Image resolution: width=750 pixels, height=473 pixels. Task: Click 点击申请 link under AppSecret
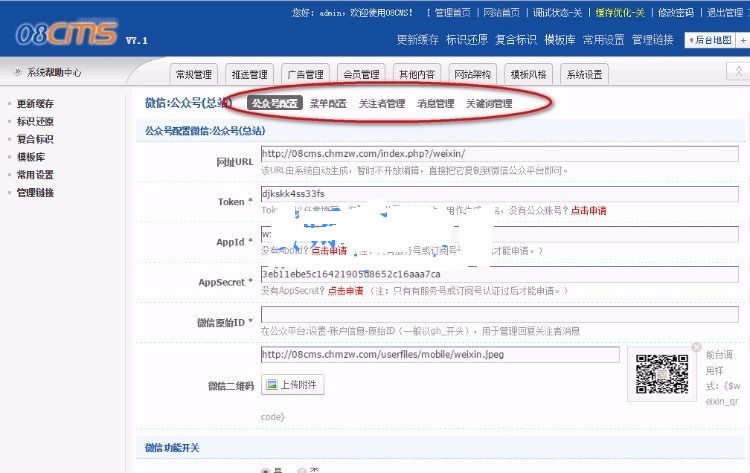(x=345, y=291)
